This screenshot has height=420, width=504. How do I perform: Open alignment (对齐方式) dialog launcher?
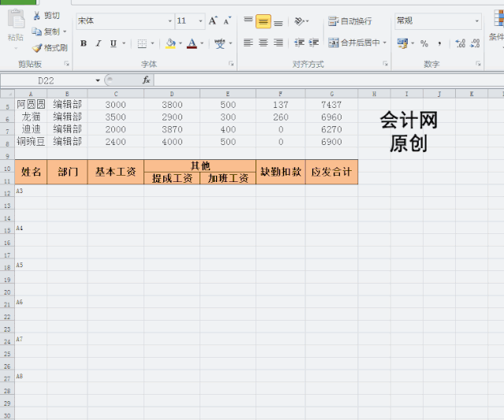click(385, 64)
